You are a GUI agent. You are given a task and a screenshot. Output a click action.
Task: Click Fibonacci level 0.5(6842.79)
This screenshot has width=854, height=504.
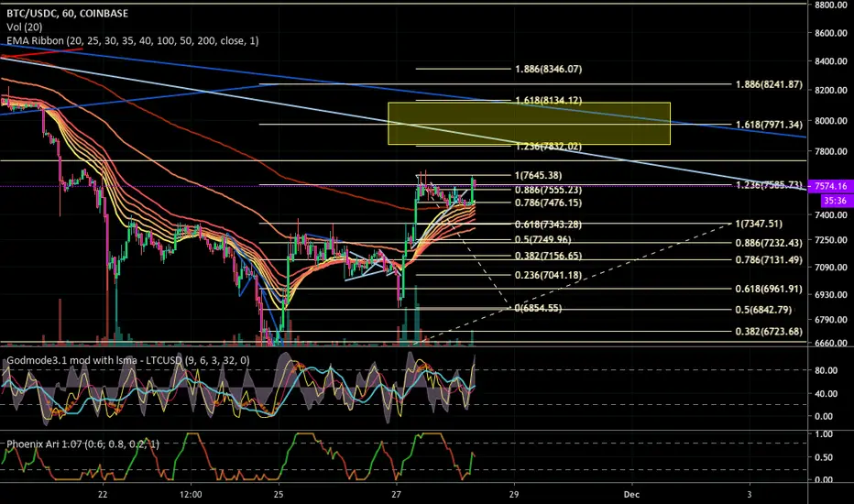tap(763, 310)
